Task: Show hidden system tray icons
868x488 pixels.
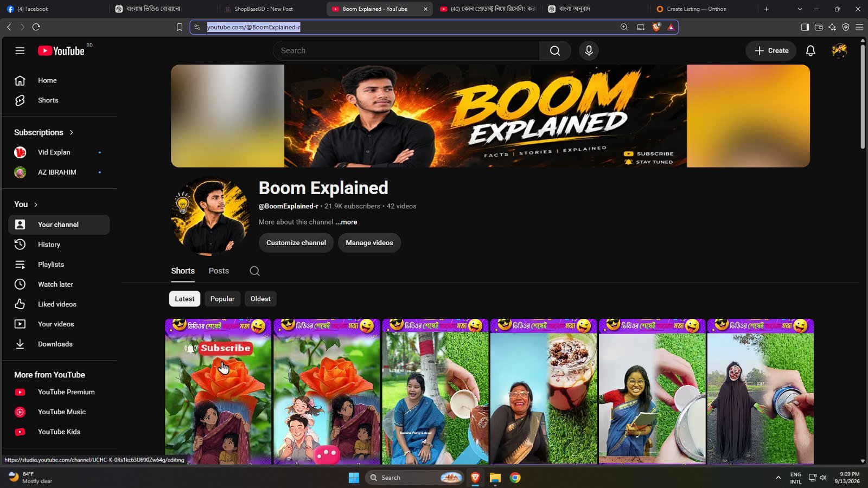Action: tap(778, 478)
